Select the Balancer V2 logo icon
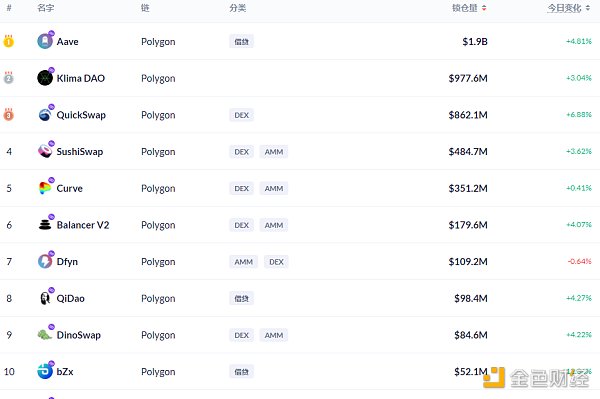Viewport: 600px width, 399px height. [x=45, y=225]
